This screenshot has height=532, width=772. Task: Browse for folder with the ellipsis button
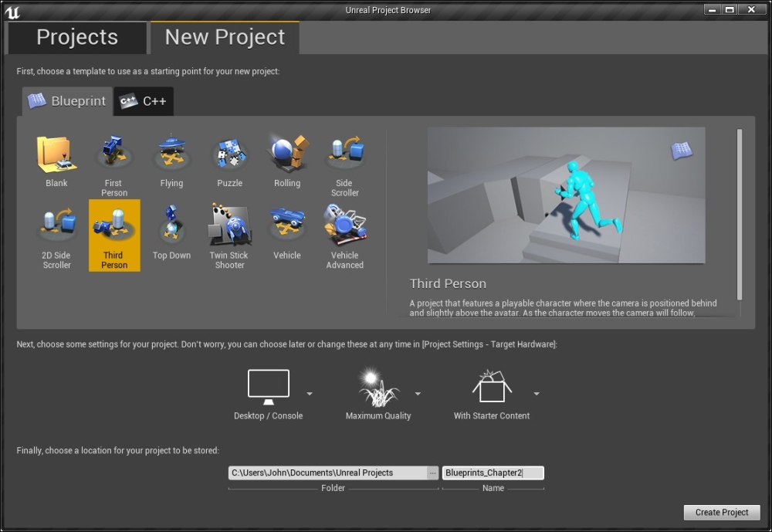432,473
